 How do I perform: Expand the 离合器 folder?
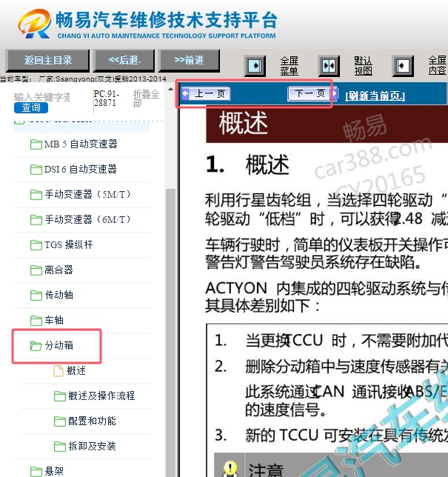(58, 270)
